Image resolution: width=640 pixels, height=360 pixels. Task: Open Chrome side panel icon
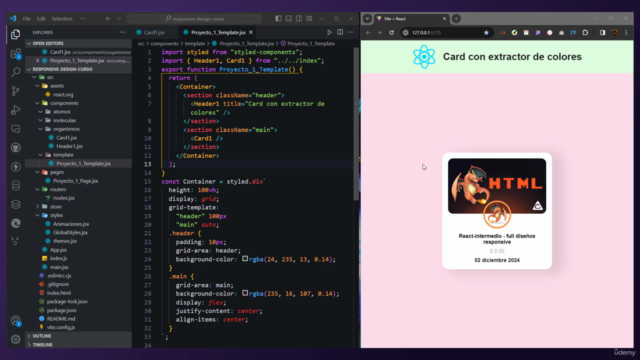(x=602, y=33)
